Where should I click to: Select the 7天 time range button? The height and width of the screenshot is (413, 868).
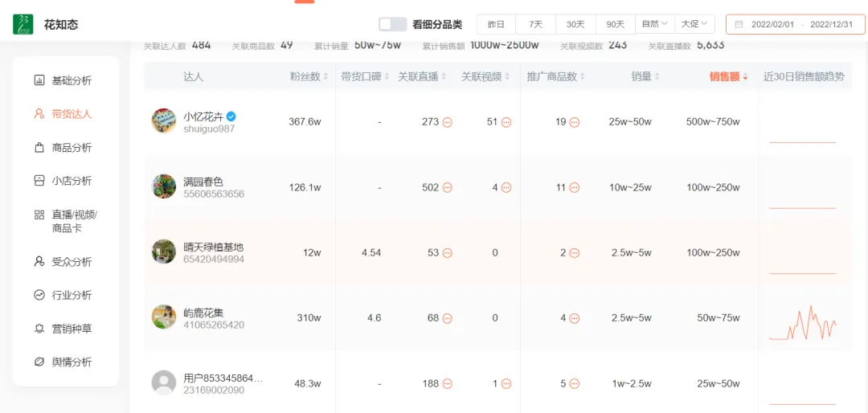pyautogui.click(x=535, y=24)
